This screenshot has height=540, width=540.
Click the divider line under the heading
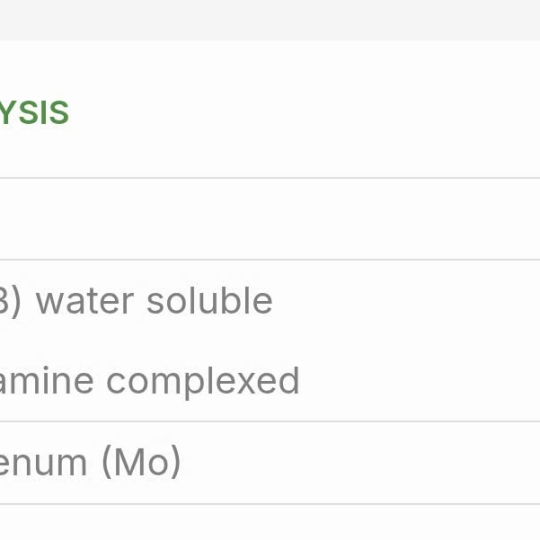point(270,178)
